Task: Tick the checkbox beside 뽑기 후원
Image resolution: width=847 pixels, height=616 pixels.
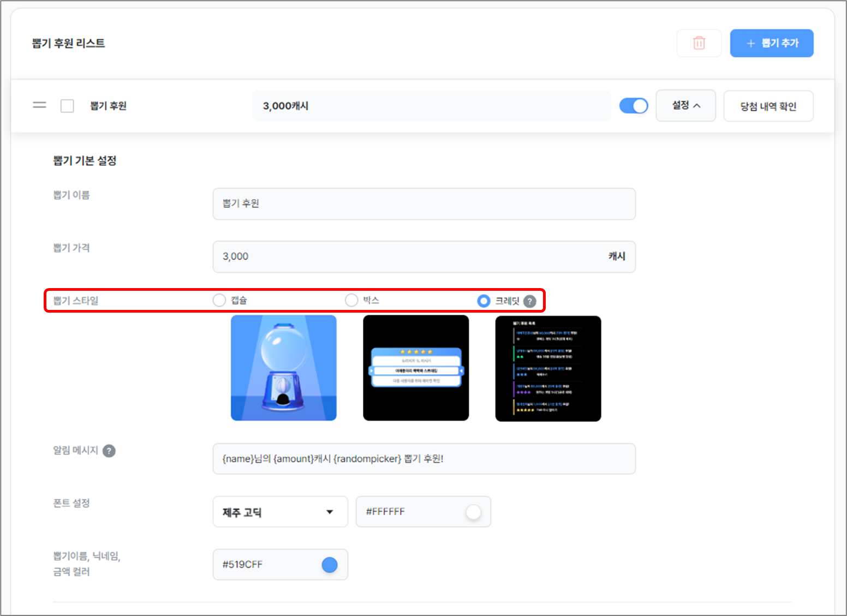Action: (x=67, y=106)
